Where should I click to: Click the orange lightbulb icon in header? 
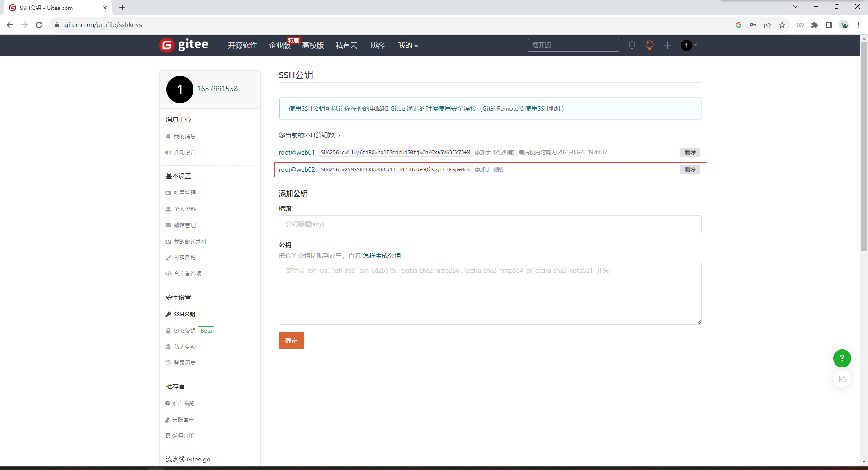(x=650, y=45)
